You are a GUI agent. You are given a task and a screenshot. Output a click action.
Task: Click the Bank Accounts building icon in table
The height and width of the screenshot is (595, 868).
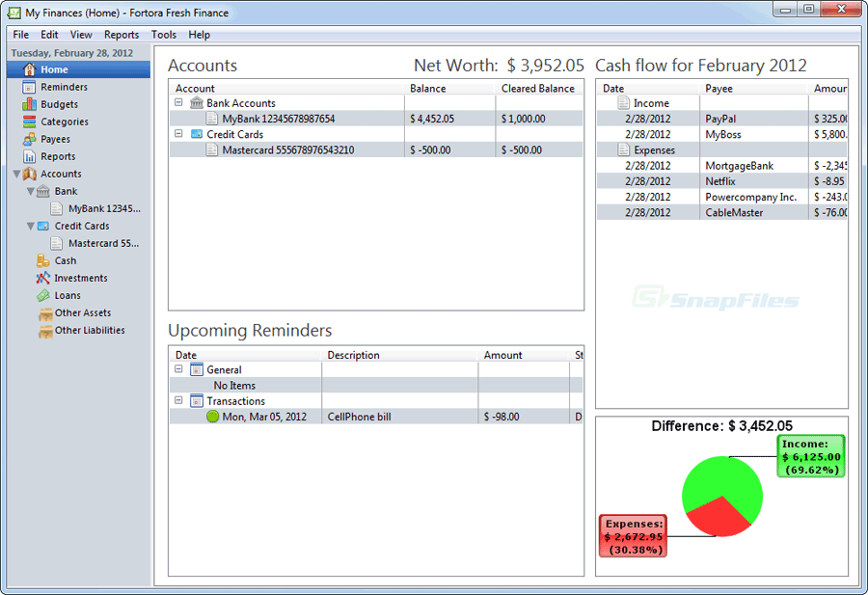[x=197, y=103]
